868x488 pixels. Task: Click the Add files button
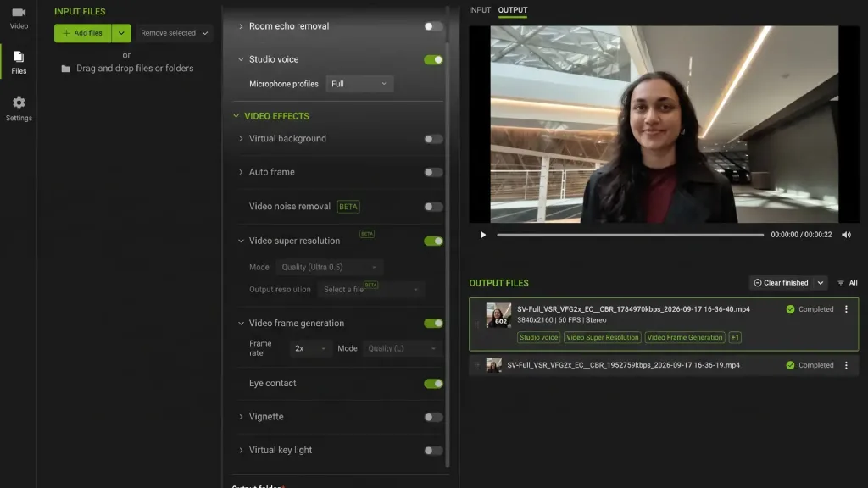pyautogui.click(x=82, y=33)
